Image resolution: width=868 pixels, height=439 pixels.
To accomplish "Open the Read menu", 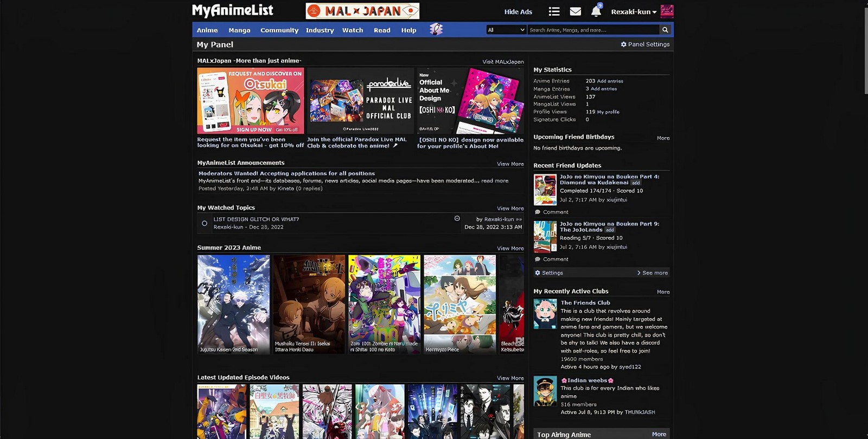I will coord(382,30).
